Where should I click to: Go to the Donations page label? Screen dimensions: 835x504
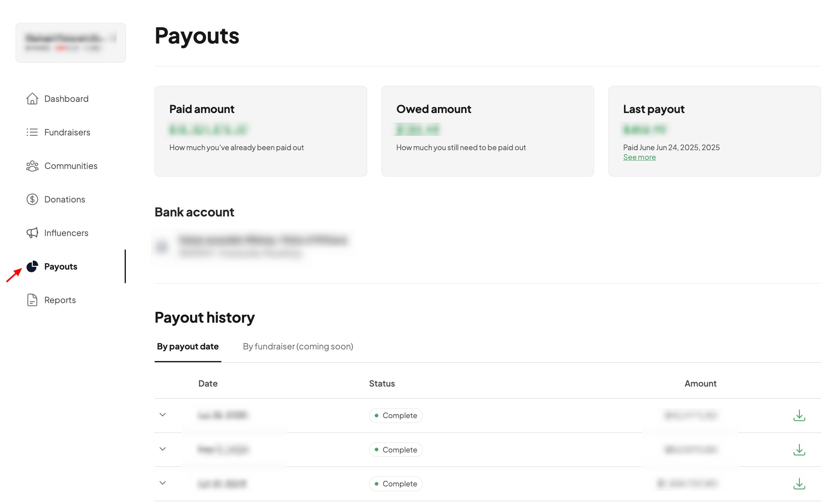[x=65, y=199]
